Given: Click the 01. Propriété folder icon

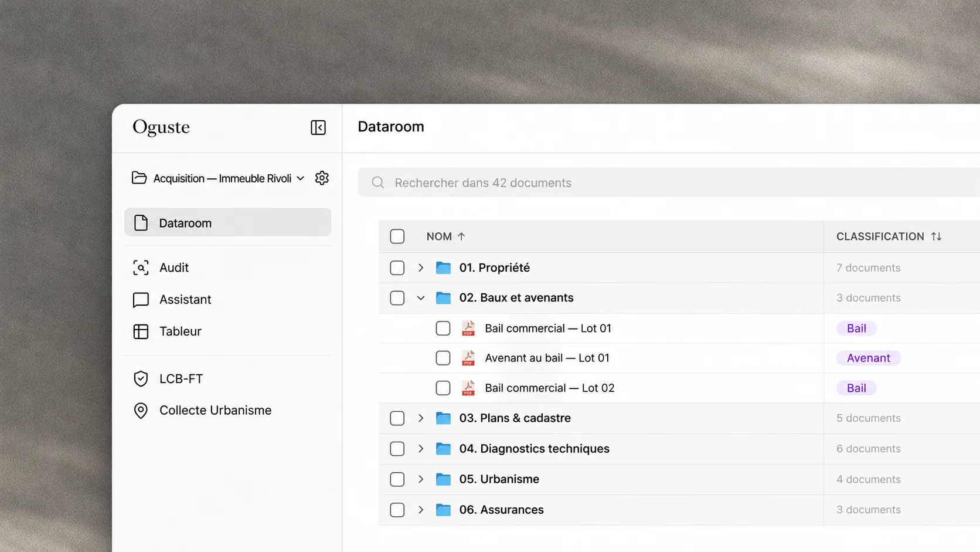Looking at the screenshot, I should [444, 268].
